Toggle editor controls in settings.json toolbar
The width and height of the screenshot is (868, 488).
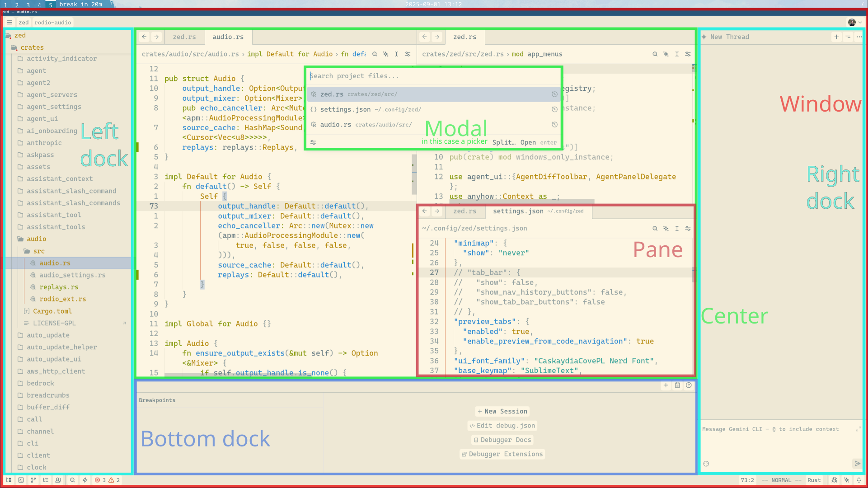coord(688,229)
